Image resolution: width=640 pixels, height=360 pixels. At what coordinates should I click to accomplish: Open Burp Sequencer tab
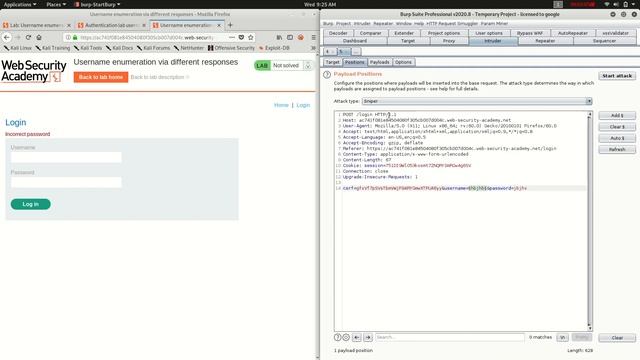coord(604,41)
